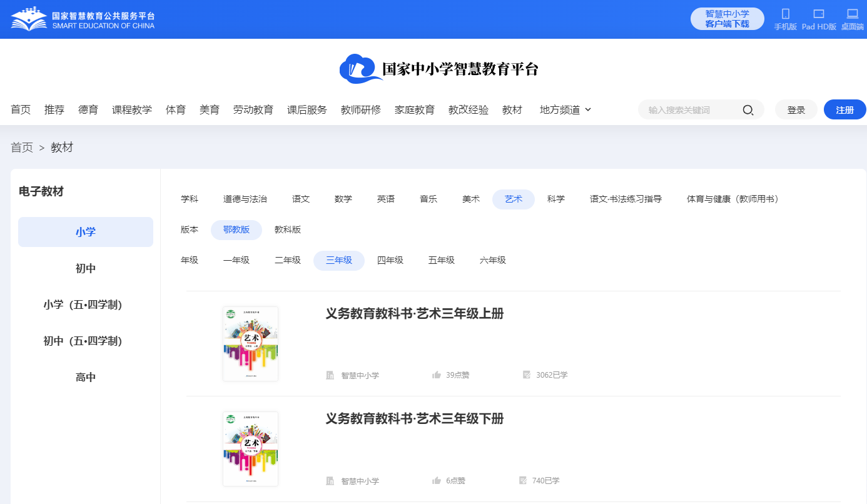Click the search magnifier icon

pyautogui.click(x=748, y=109)
